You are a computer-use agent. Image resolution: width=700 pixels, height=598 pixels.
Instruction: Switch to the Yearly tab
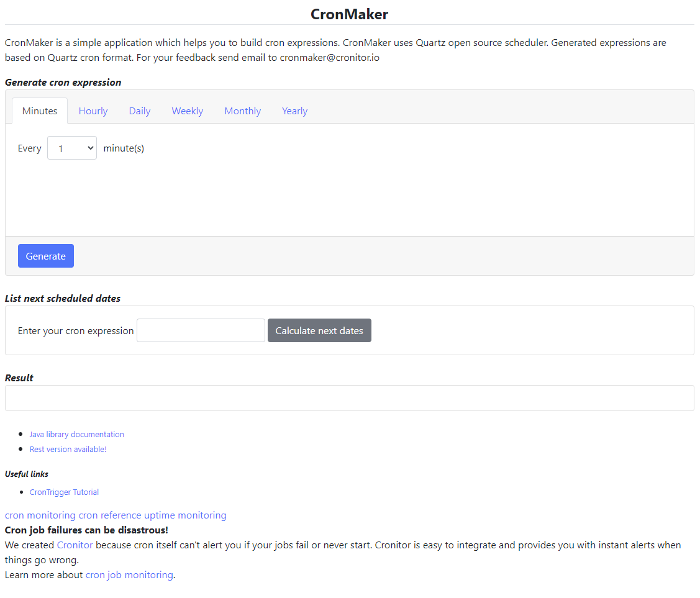294,111
